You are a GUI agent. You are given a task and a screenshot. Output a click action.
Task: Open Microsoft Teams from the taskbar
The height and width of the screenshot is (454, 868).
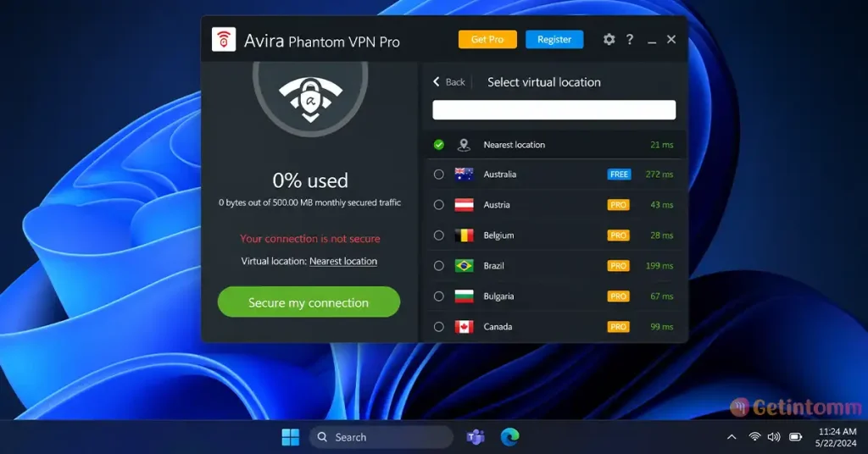475,437
